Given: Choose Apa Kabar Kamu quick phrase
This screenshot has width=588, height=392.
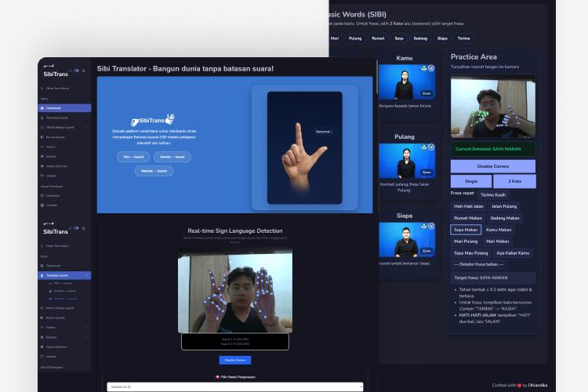Looking at the screenshot, I should click(x=513, y=252).
